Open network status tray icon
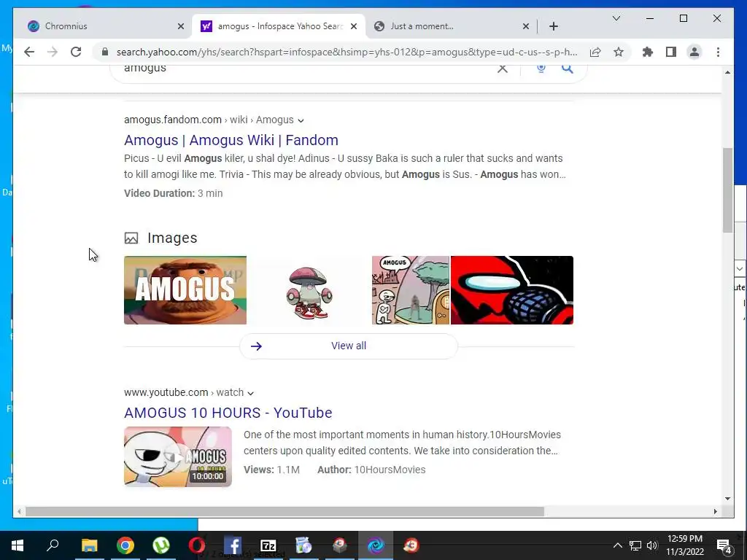 click(635, 545)
